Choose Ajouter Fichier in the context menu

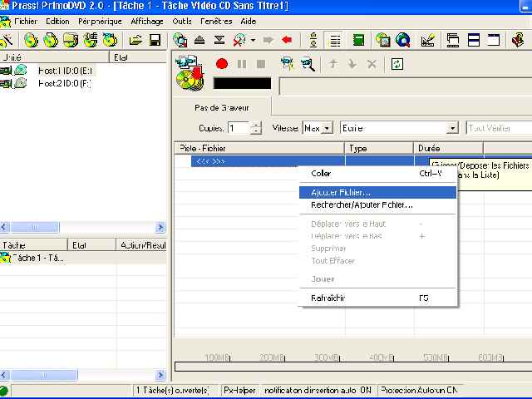[377, 192]
